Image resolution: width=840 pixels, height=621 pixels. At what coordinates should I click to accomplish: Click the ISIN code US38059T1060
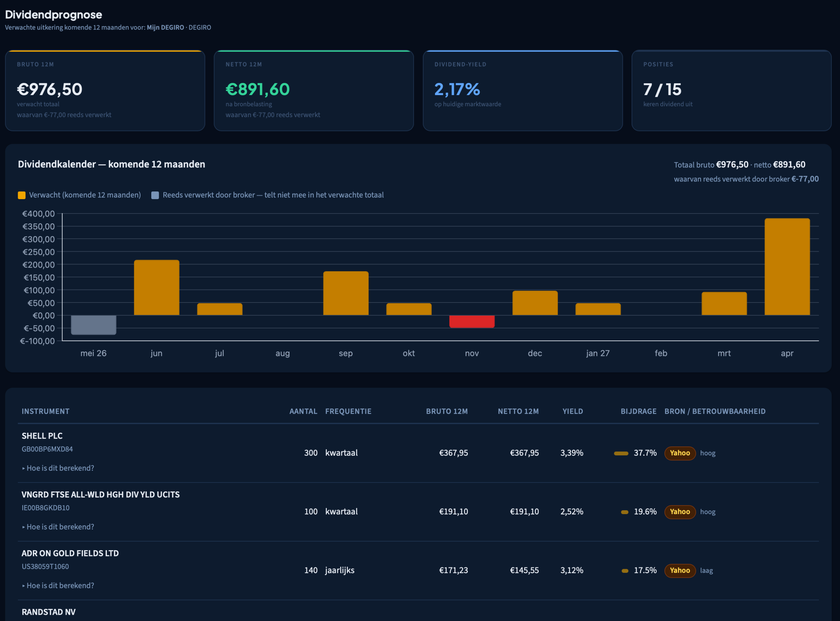tap(45, 566)
